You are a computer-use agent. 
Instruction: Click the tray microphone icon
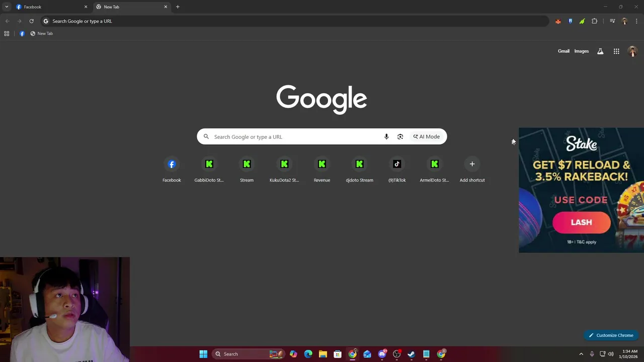click(592, 354)
